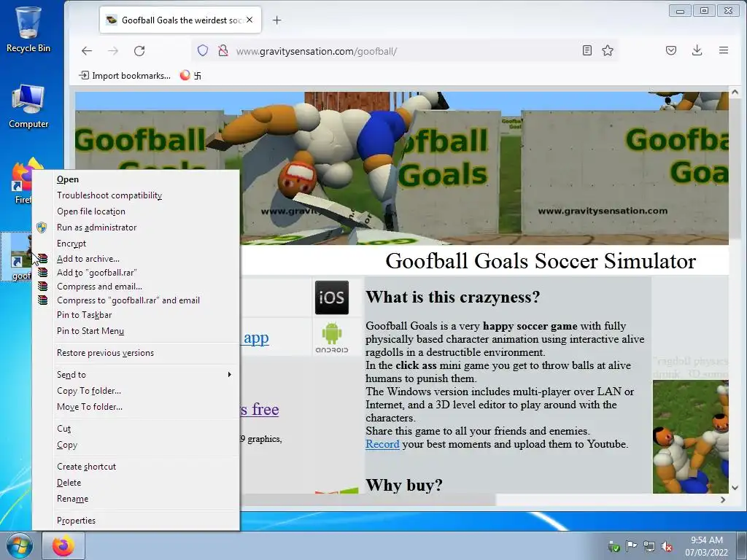747x560 pixels.
Task: Click the muted volume tray icon
Action: 667,546
